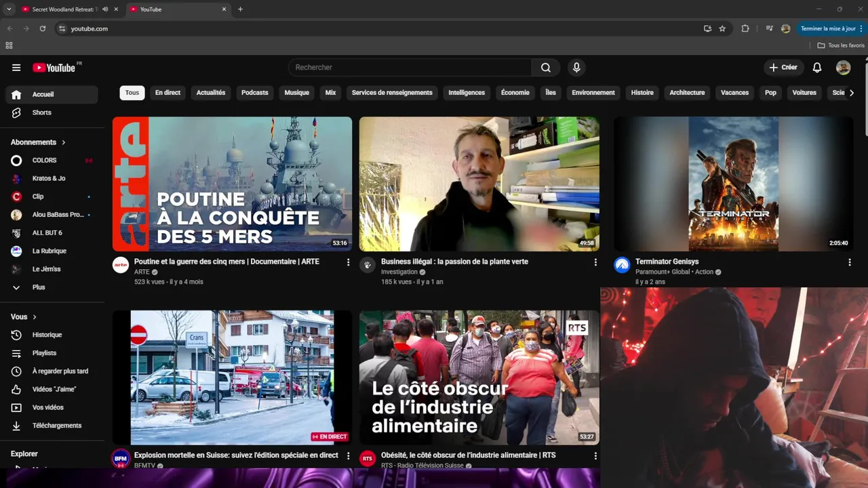Open the COLORS channel subscription

click(x=52, y=160)
